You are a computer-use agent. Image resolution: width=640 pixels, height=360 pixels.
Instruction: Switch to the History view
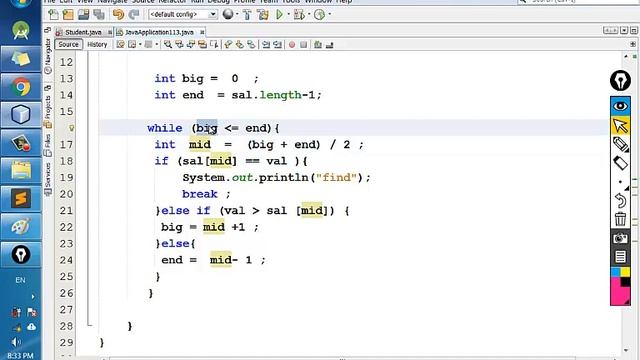click(x=97, y=44)
